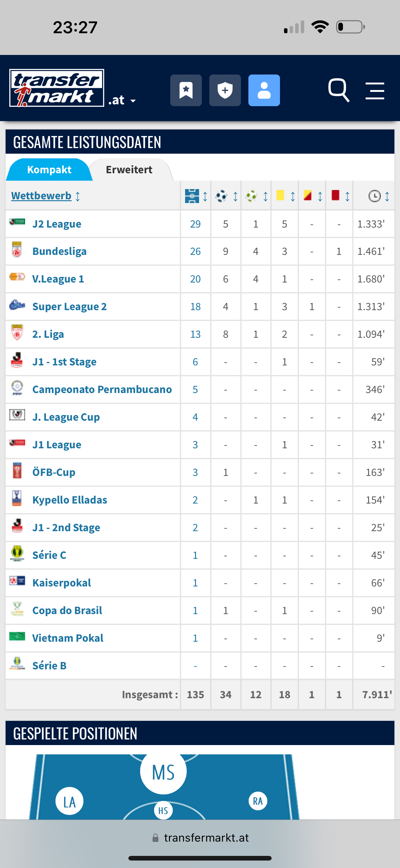The height and width of the screenshot is (868, 400).
Task: Open the search magnifier icon
Action: pos(338,90)
